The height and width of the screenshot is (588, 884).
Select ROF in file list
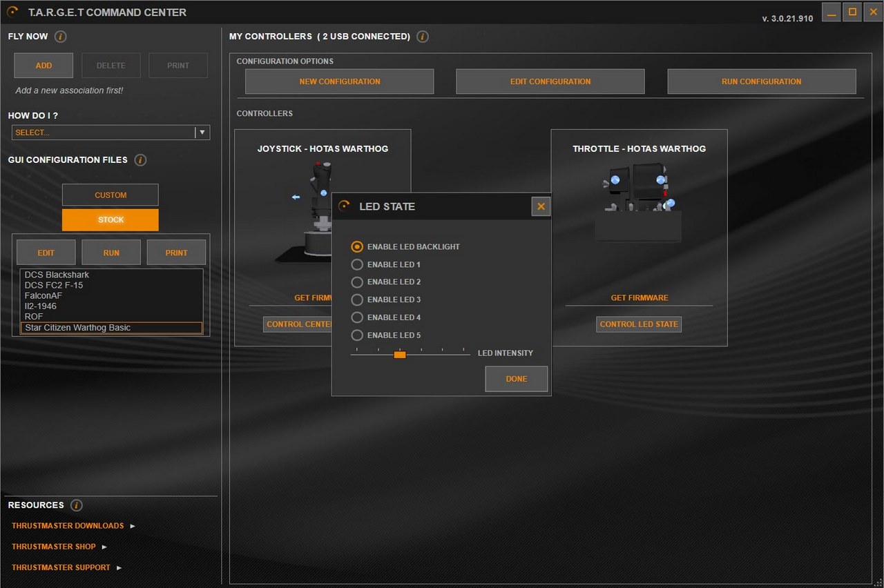coord(111,317)
